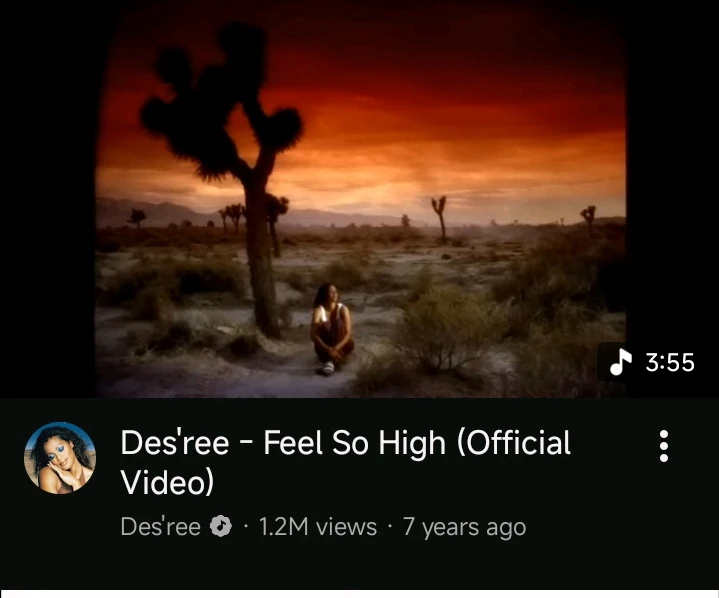
Task: Tap the woman sitting in the desert
Action: point(332,329)
